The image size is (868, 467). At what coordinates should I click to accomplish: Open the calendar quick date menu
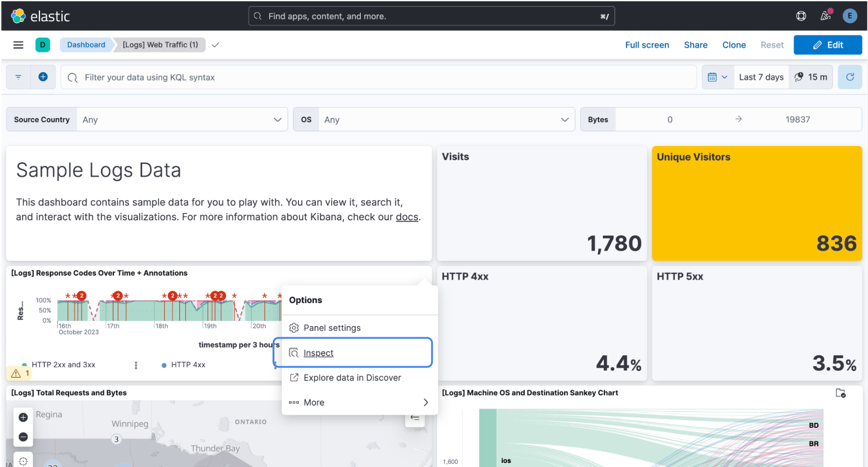click(717, 77)
